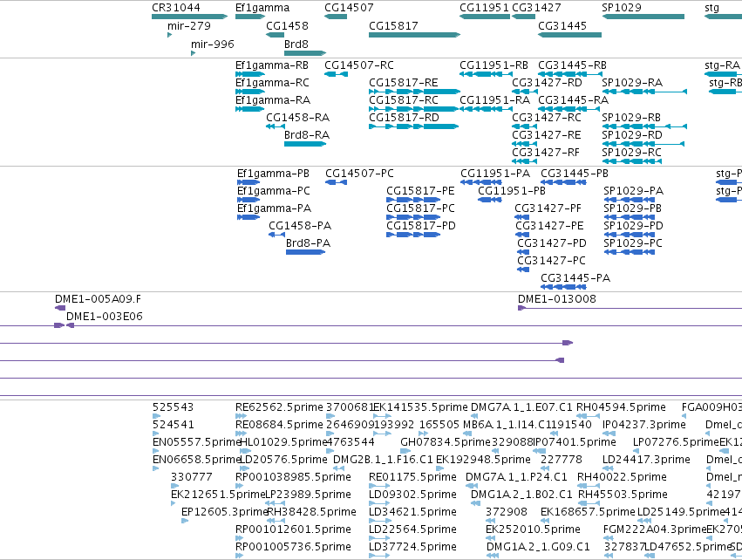Click the CG14507-PC protein glyph
Viewport: 742px width, 560px height.
pos(336,182)
